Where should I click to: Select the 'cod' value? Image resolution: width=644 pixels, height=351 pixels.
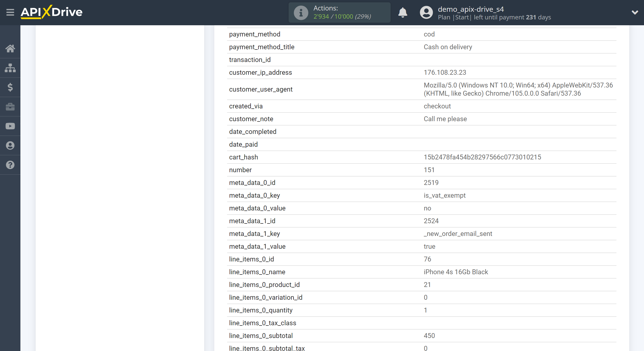tap(429, 34)
